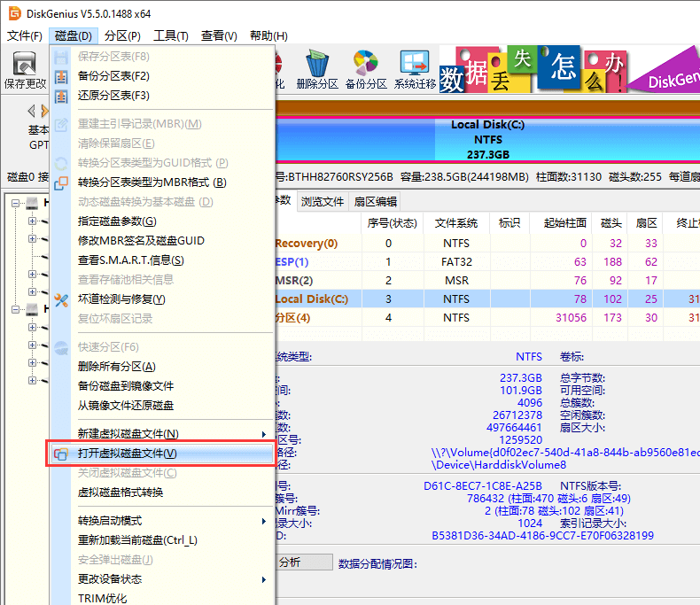
Task: Select 虚拟磁盘格式转换
Action: tap(161, 493)
